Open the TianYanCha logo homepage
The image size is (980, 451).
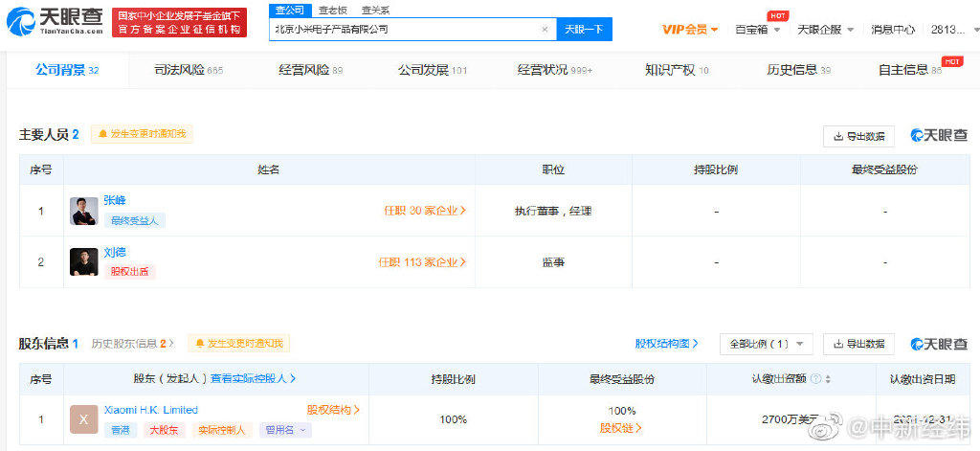[55, 22]
